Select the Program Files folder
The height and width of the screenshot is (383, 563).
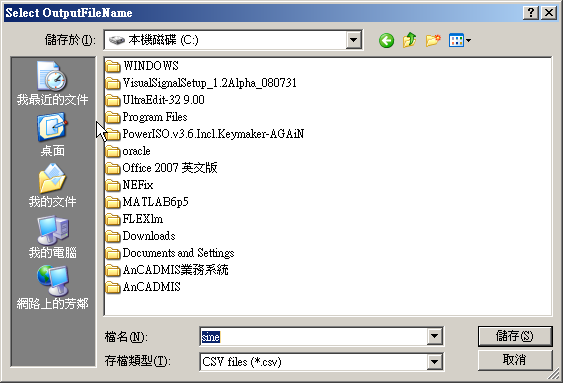146,117
